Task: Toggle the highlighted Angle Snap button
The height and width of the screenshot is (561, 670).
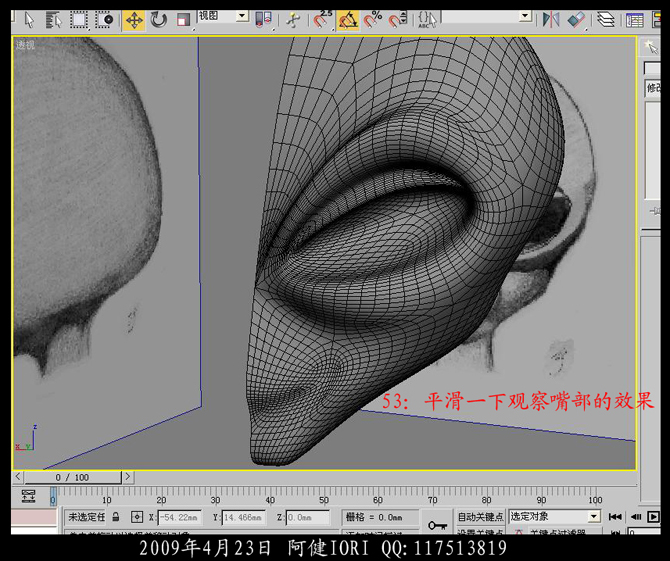Action: pyautogui.click(x=348, y=20)
